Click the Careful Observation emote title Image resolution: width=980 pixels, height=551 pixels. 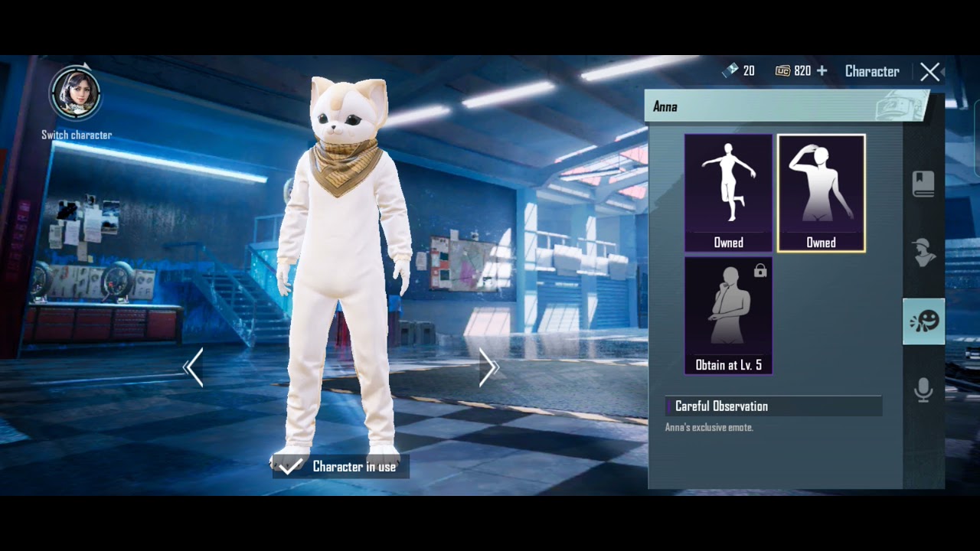pyautogui.click(x=721, y=406)
